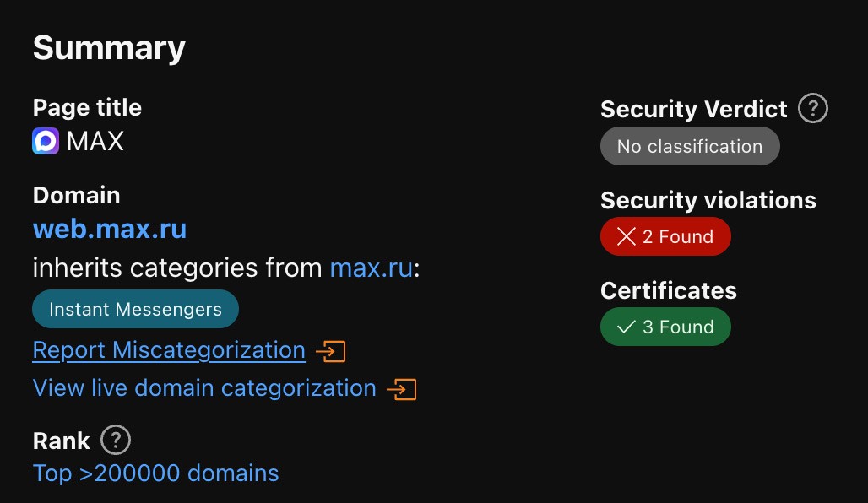The width and height of the screenshot is (868, 503).
Task: Click the MAX page favicon icon
Action: click(x=46, y=141)
